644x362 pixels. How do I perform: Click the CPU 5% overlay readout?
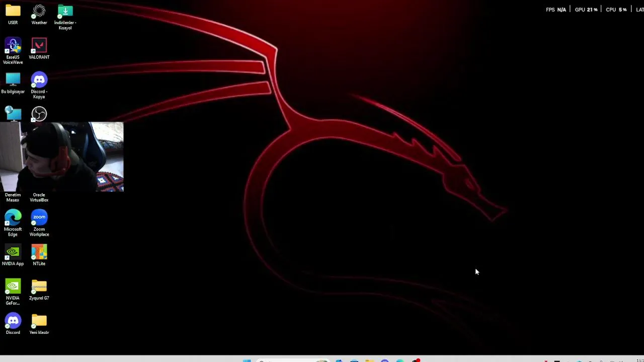616,10
